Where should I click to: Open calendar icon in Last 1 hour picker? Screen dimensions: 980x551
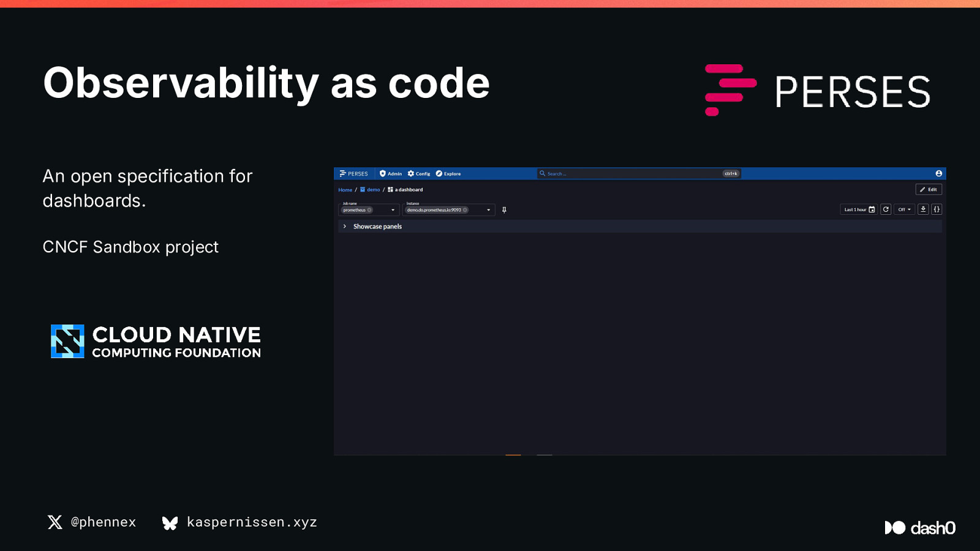[872, 209]
